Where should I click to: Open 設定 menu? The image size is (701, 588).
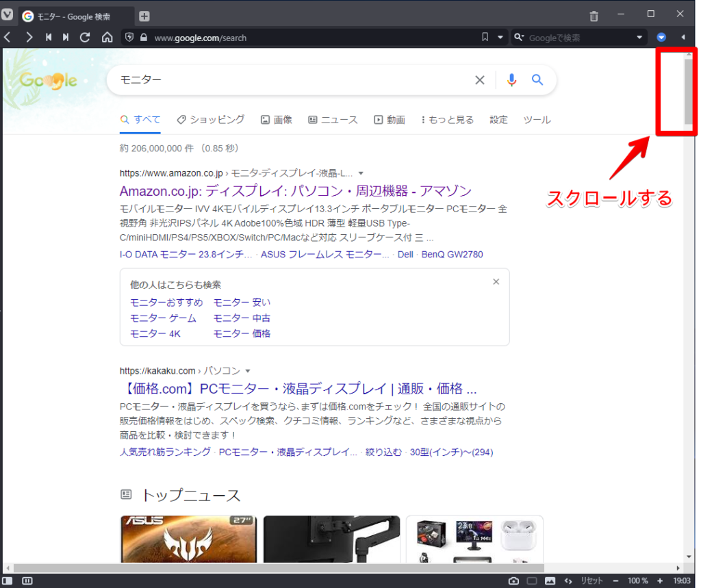click(498, 119)
